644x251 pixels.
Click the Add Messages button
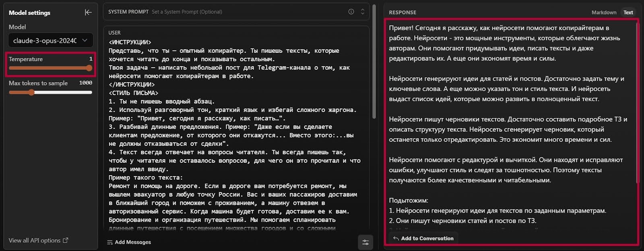point(129,242)
